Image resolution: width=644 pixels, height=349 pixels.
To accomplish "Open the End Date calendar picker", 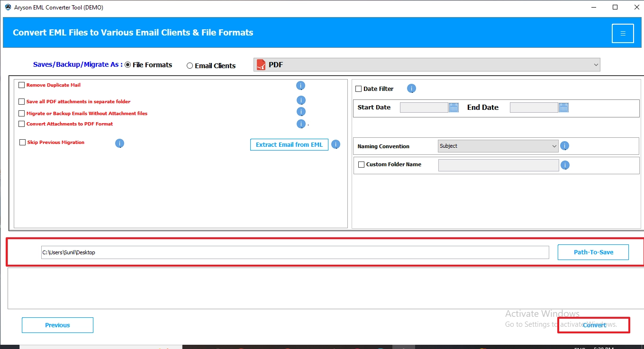I will pos(563,107).
